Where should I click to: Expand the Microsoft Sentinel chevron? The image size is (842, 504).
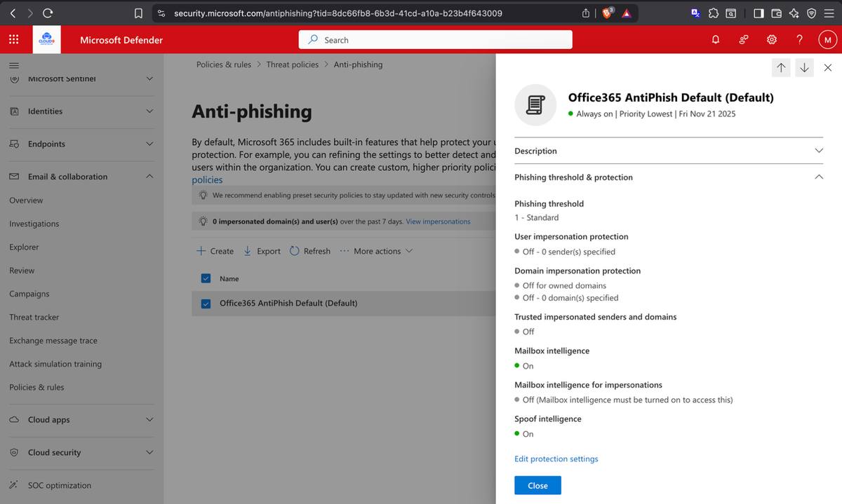pos(149,79)
